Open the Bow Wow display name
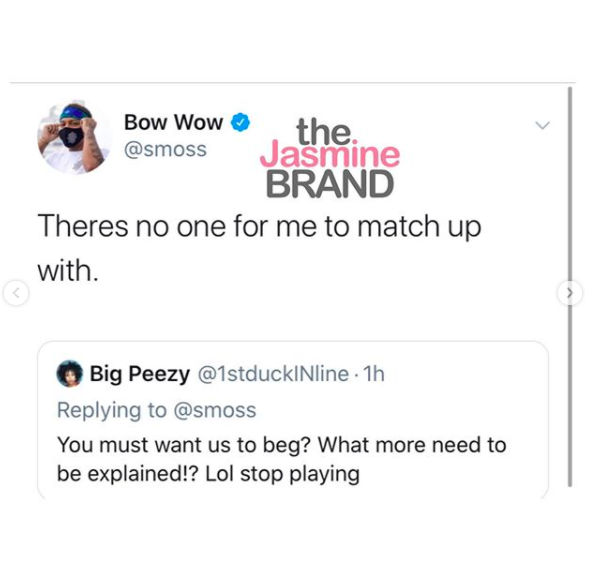Screen dimensions: 589x585 pyautogui.click(x=174, y=122)
